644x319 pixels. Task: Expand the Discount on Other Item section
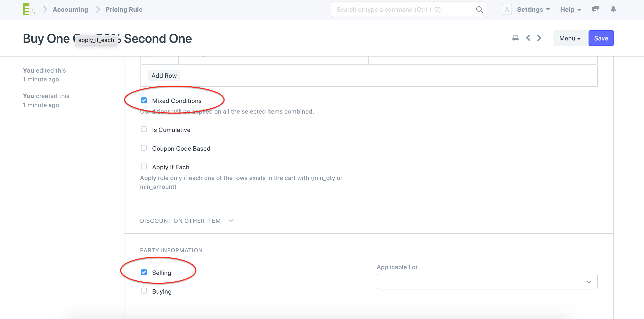click(x=187, y=221)
